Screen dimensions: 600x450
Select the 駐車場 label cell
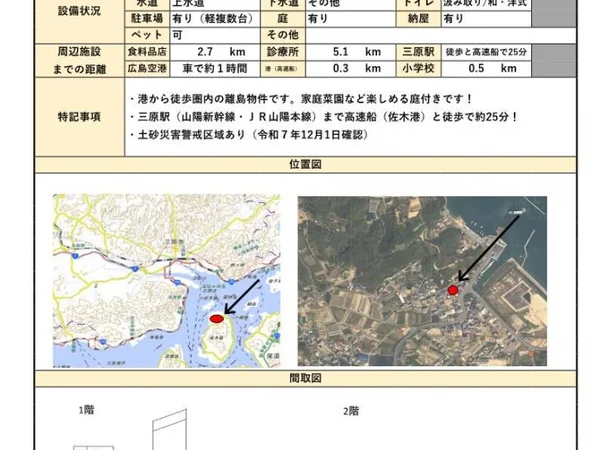[x=147, y=18]
